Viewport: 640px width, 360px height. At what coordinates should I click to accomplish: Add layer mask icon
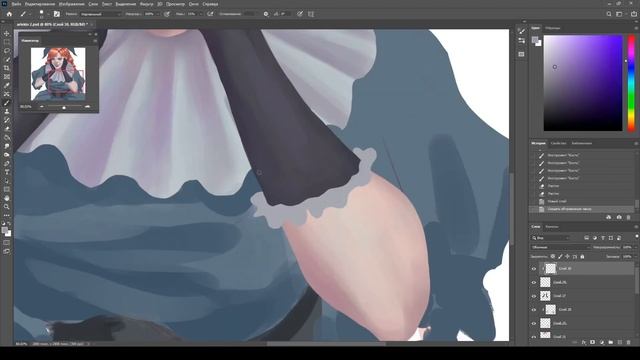(593, 342)
